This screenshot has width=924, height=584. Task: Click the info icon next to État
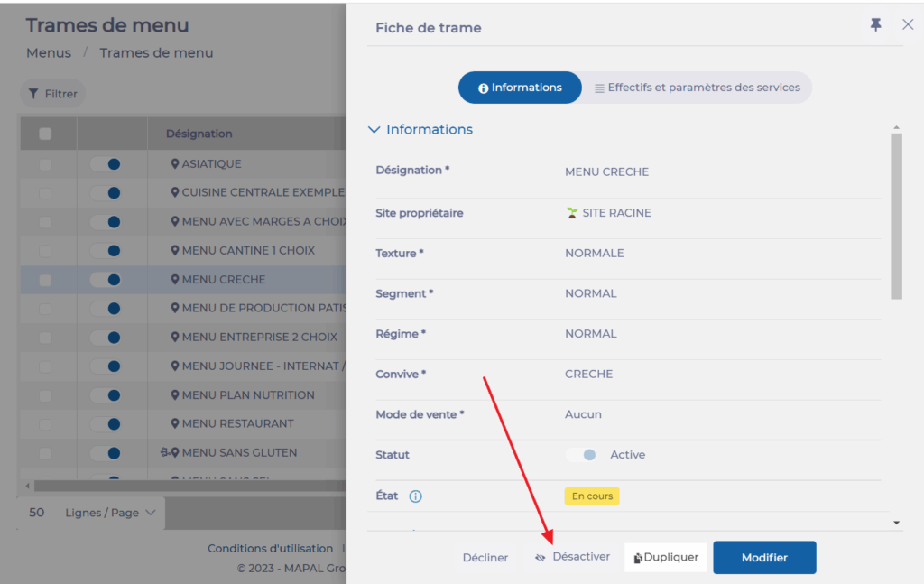point(416,496)
